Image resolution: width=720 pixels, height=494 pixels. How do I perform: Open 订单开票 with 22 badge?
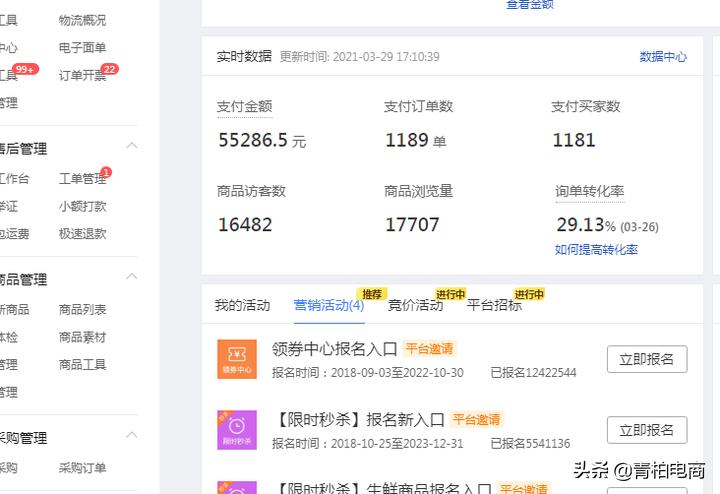pos(83,75)
